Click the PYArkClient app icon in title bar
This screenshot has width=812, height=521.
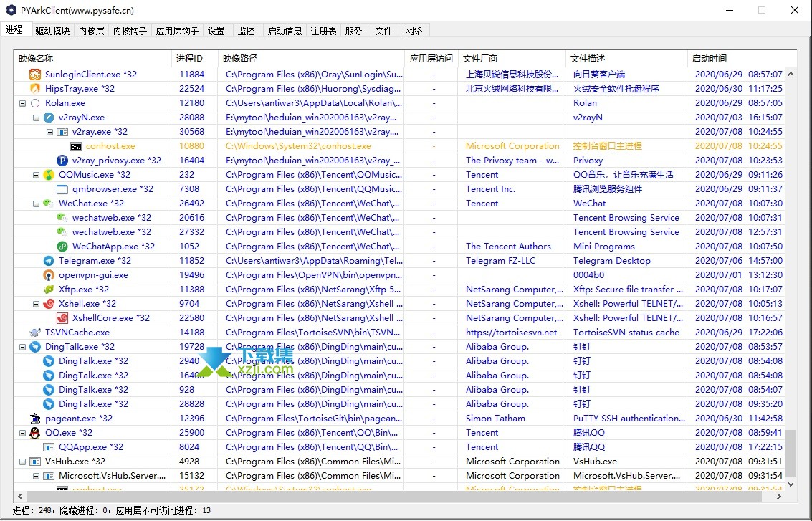(x=11, y=10)
